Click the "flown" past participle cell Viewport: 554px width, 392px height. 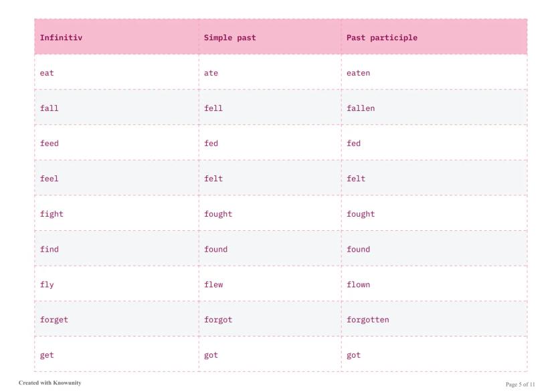coord(358,284)
